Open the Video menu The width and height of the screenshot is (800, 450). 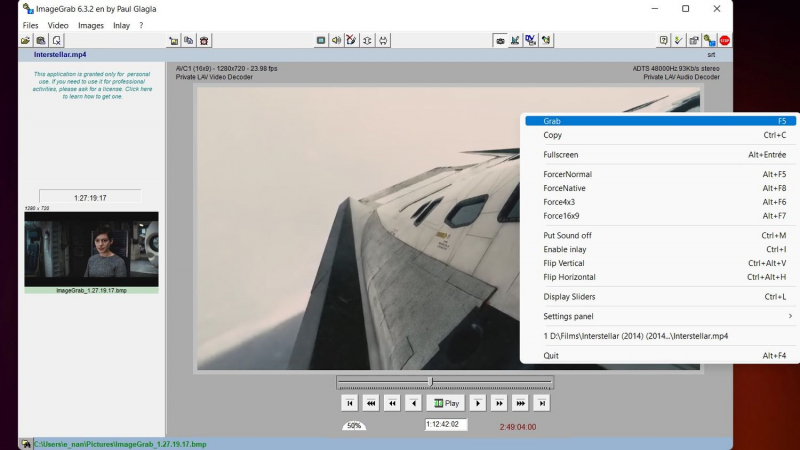pos(58,26)
